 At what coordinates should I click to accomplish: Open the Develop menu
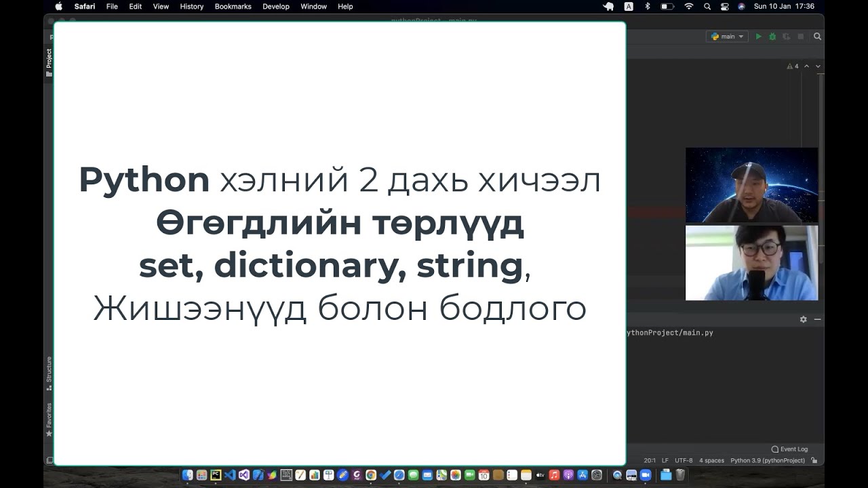tap(276, 6)
